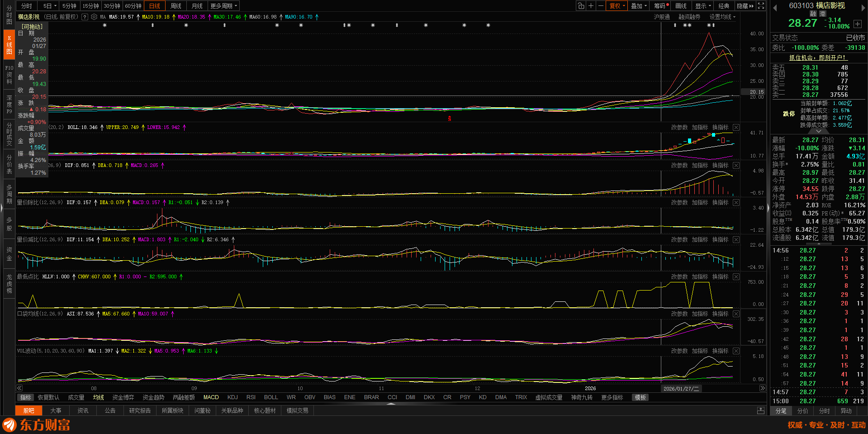The width and height of the screenshot is (868, 434).
Task: Open the 研究报告 tab
Action: point(140,410)
